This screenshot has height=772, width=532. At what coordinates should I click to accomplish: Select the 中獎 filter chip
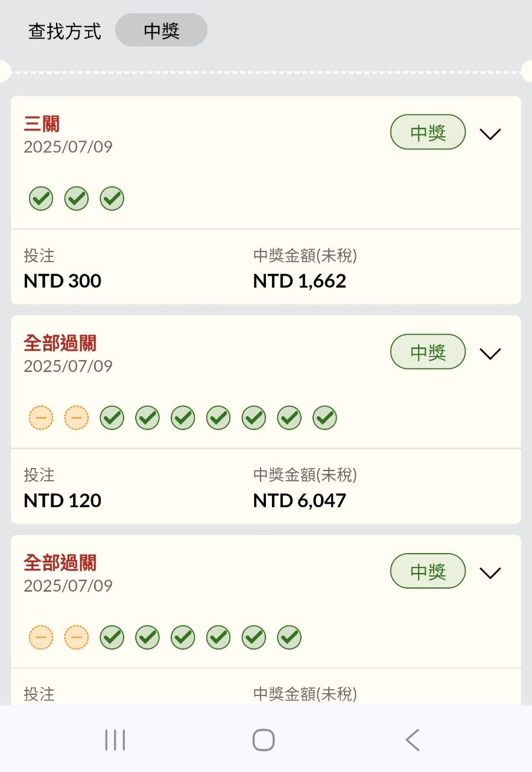(x=162, y=30)
